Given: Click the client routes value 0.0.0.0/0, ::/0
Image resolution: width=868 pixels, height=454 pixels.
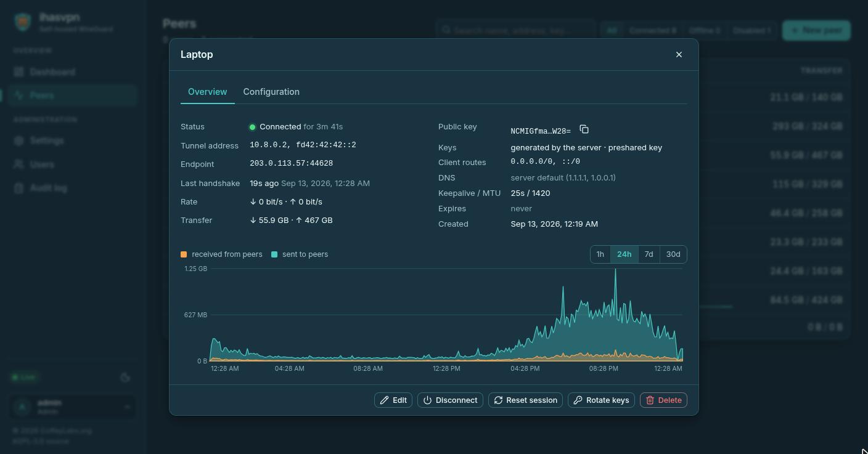Looking at the screenshot, I should tap(545, 161).
